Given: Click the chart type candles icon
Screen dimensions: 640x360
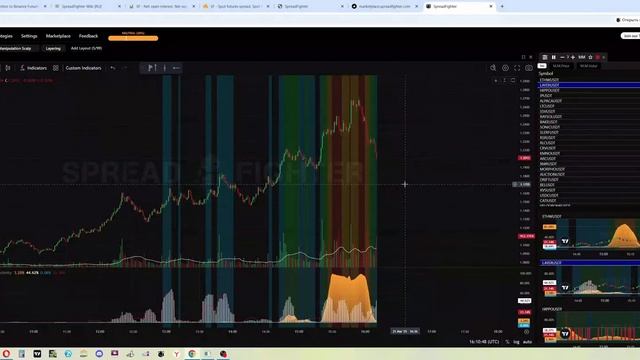Looking at the screenshot, I should point(8,68).
